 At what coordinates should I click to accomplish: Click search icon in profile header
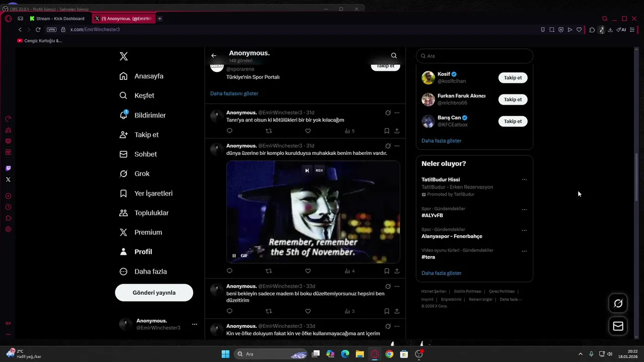tap(394, 56)
